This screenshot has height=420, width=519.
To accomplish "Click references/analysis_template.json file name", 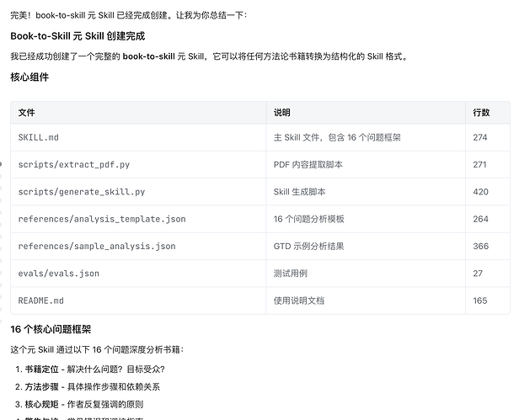I will 102,219.
